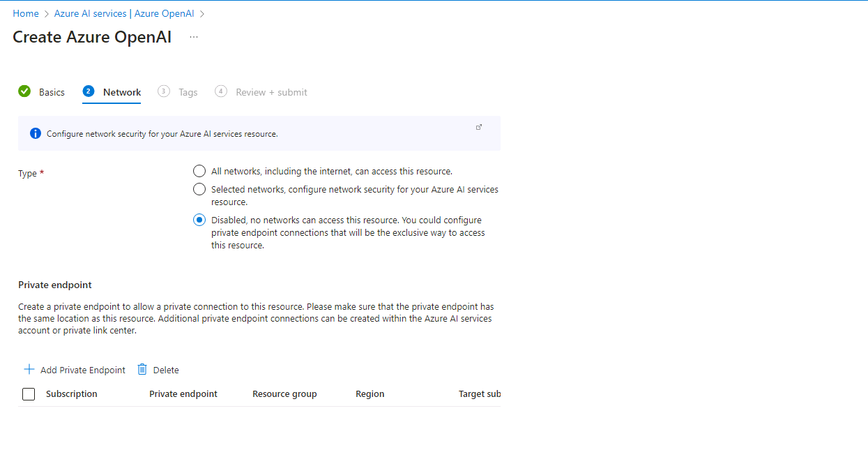
Task: Open the Tags tab
Action: pos(188,92)
